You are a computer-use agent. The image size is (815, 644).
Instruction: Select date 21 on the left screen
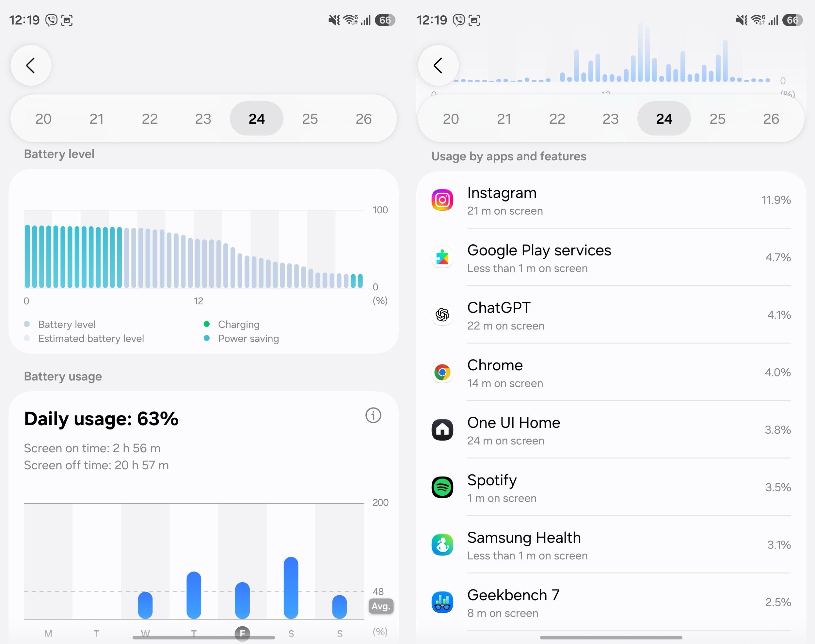point(97,119)
